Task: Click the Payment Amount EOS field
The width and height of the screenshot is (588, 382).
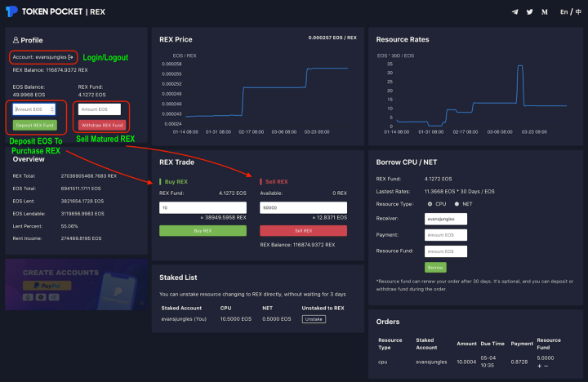Action: (x=446, y=235)
